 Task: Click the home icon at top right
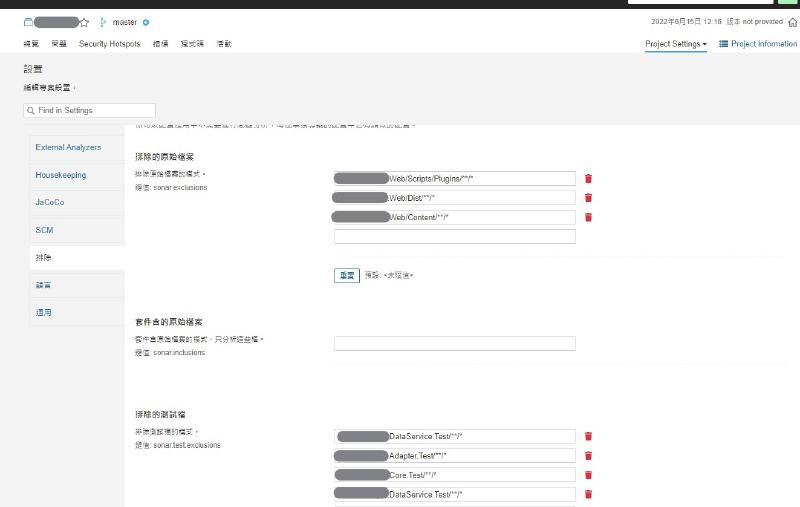[792, 21]
